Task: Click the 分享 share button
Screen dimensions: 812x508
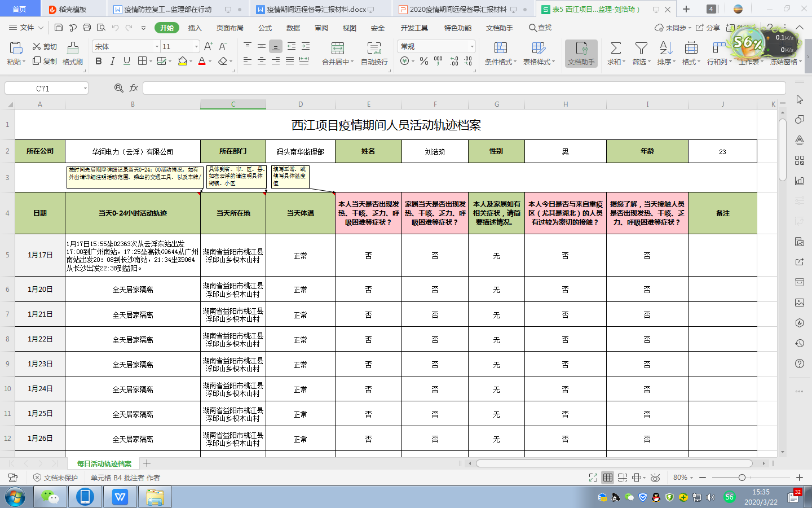Action: 708,28
